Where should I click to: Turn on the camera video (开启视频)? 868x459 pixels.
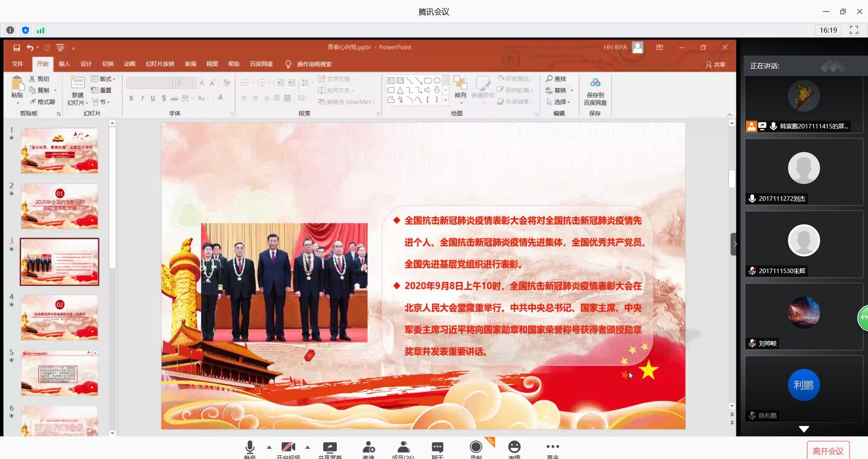[288, 449]
